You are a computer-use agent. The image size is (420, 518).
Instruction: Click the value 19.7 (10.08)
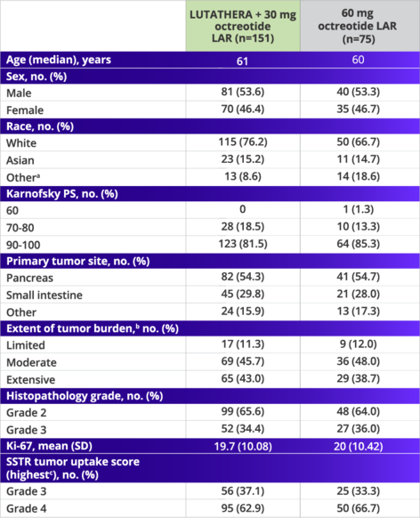243,446
